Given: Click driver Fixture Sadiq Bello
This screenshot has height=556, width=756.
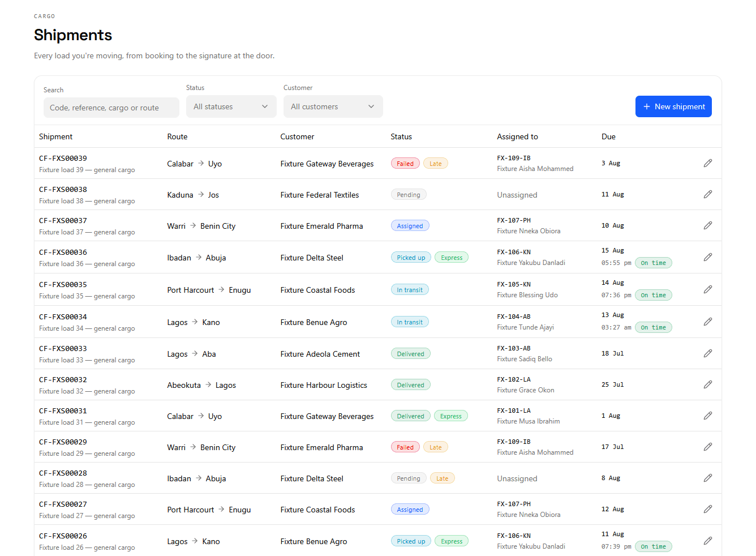Looking at the screenshot, I should pyautogui.click(x=525, y=359).
